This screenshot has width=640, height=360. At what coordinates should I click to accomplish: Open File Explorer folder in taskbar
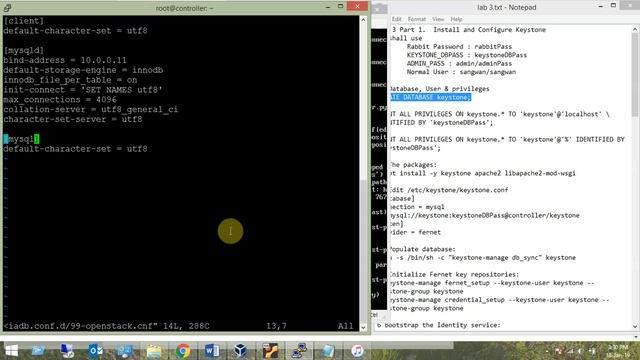click(154, 351)
